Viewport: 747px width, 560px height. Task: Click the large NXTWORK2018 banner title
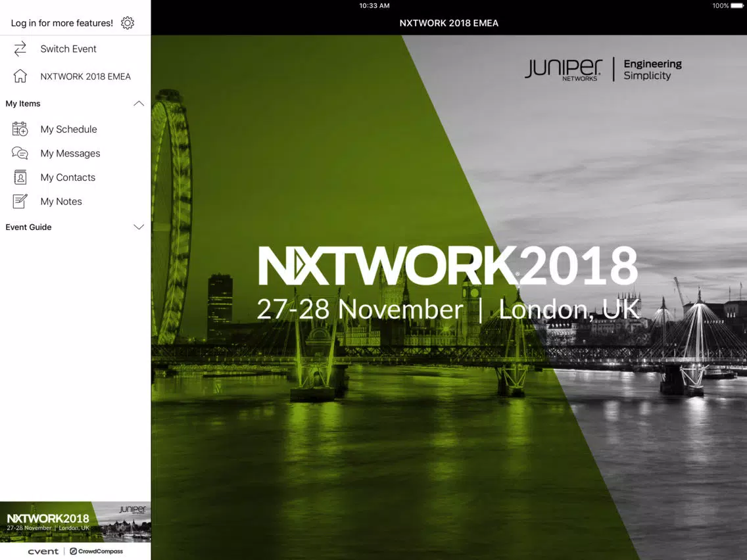448,266
